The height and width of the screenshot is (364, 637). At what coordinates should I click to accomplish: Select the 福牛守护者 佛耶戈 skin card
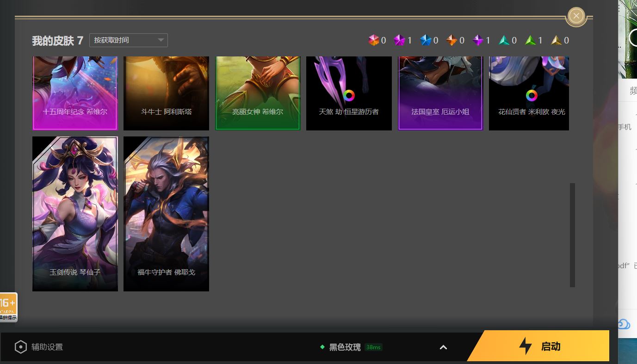coord(166,214)
